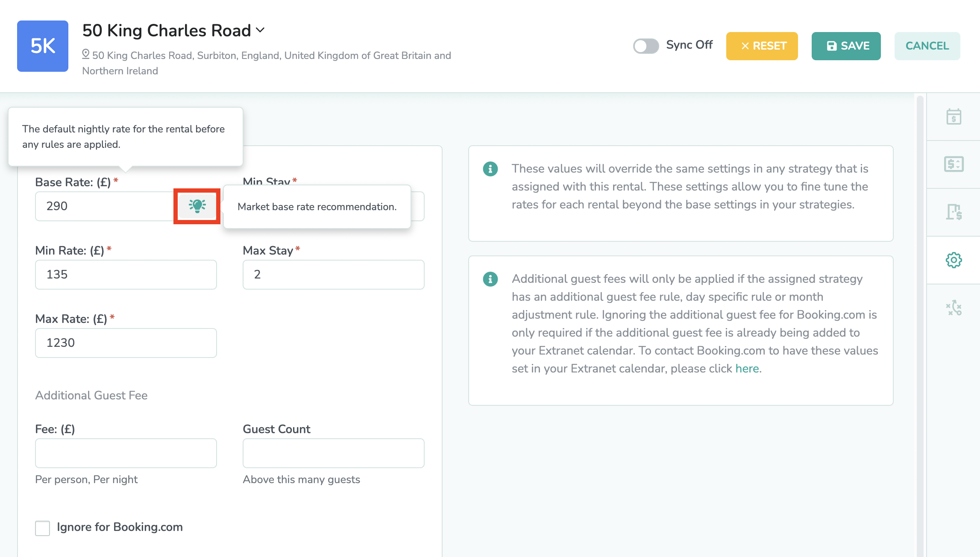Click the vertical scrollbar of the settings panel
980x557 pixels.
tap(920, 325)
